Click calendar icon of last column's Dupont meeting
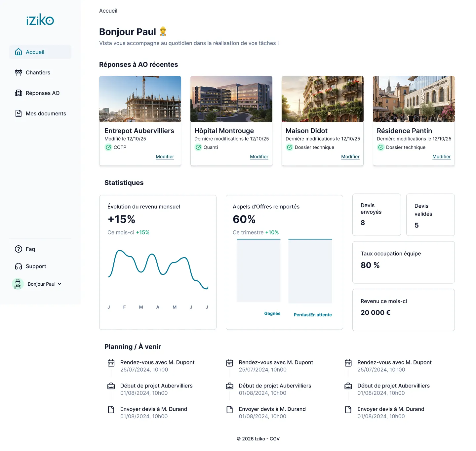476x451 pixels. [348, 363]
